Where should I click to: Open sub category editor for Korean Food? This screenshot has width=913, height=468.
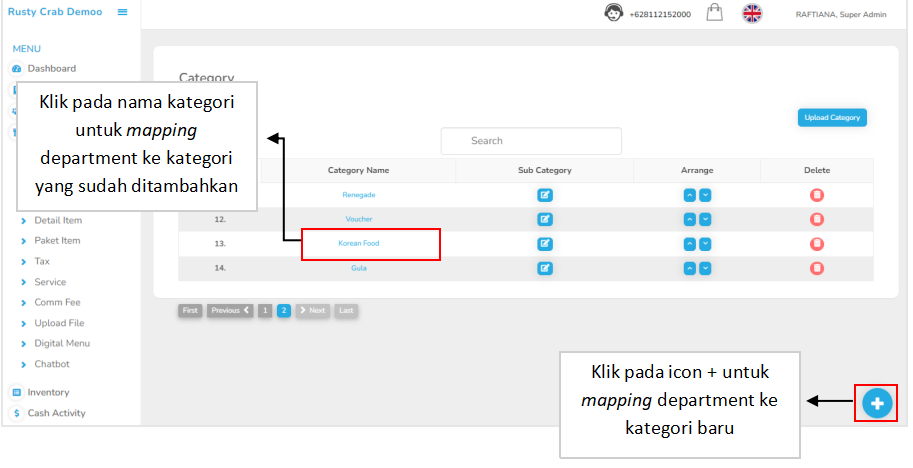[545, 243]
